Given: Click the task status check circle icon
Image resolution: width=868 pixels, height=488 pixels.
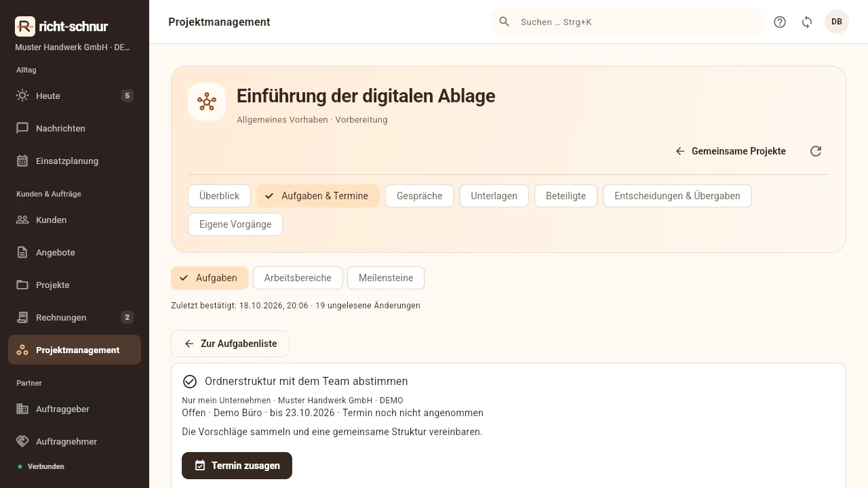Looking at the screenshot, I should (190, 382).
